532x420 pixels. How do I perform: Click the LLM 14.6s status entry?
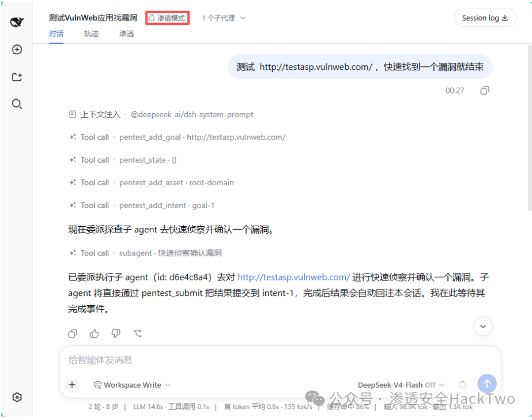pyautogui.click(x=148, y=407)
